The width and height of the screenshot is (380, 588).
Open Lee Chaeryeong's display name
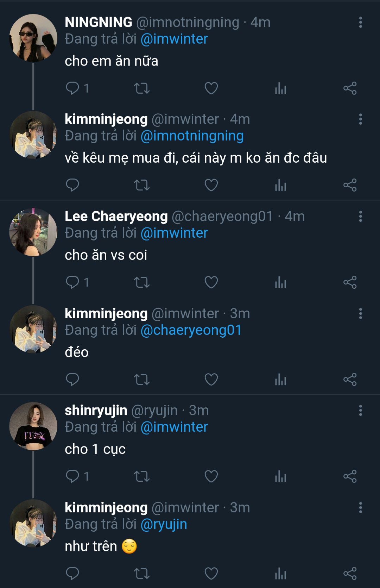point(116,216)
